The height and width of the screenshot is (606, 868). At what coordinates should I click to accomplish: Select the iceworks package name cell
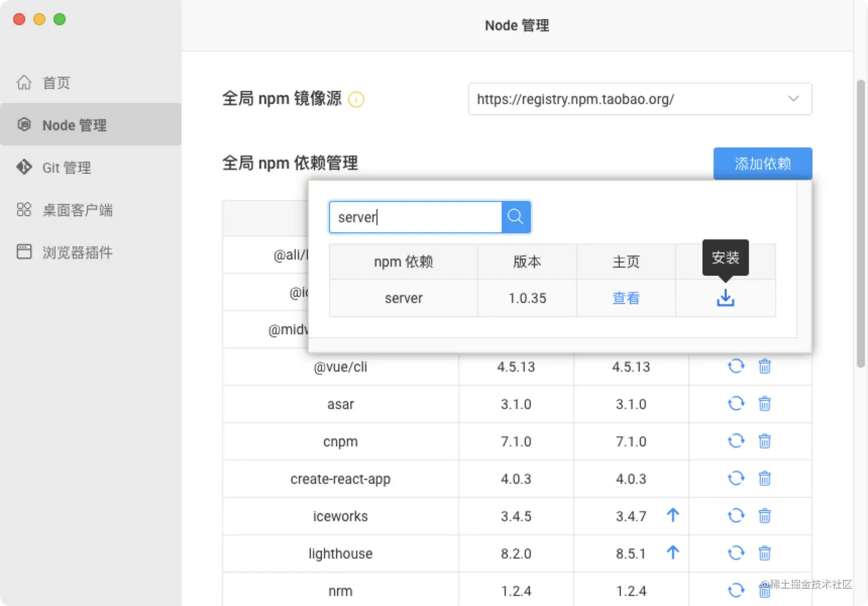[340, 516]
